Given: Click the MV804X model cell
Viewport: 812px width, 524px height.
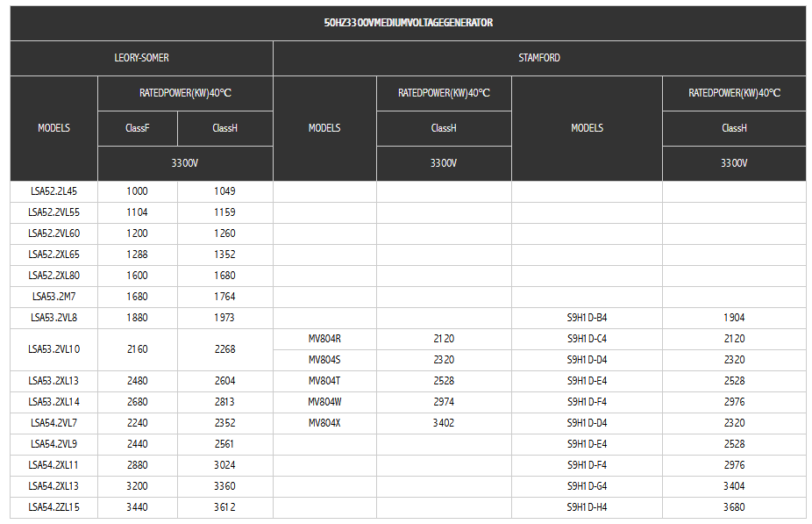Looking at the screenshot, I should click(x=324, y=423).
